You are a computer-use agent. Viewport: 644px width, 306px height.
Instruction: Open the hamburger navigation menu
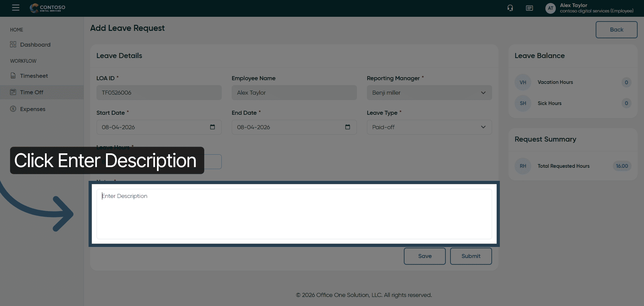click(x=16, y=8)
